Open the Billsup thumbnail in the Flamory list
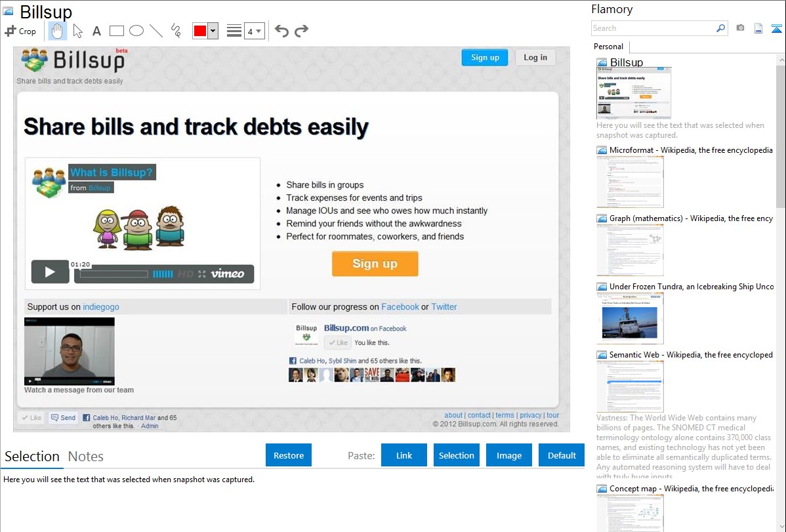Screen dimensions: 786x532 click(x=634, y=92)
